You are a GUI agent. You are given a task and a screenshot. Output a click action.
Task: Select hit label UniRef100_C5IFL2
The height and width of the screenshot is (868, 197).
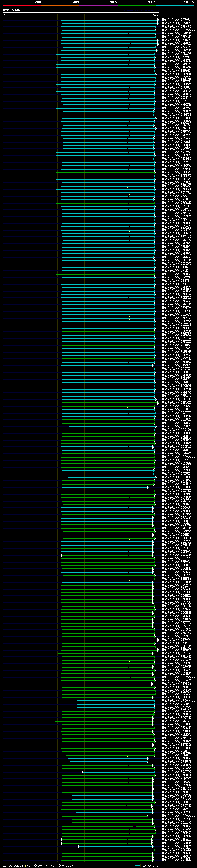(177, 446)
